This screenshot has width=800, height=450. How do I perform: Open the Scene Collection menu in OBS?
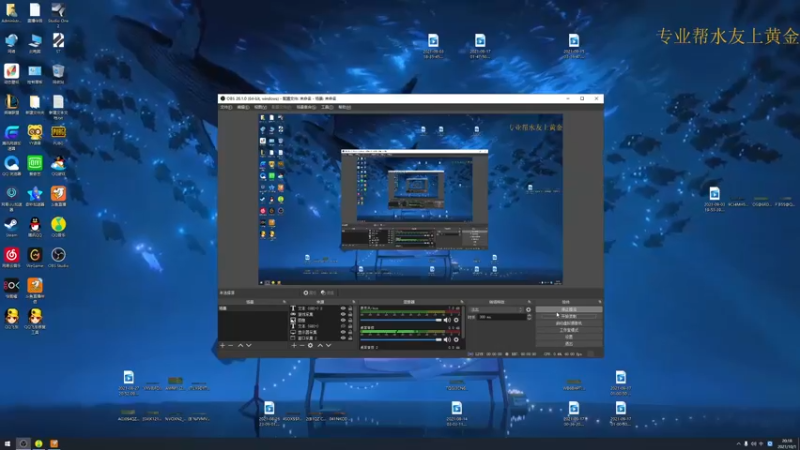[306, 107]
